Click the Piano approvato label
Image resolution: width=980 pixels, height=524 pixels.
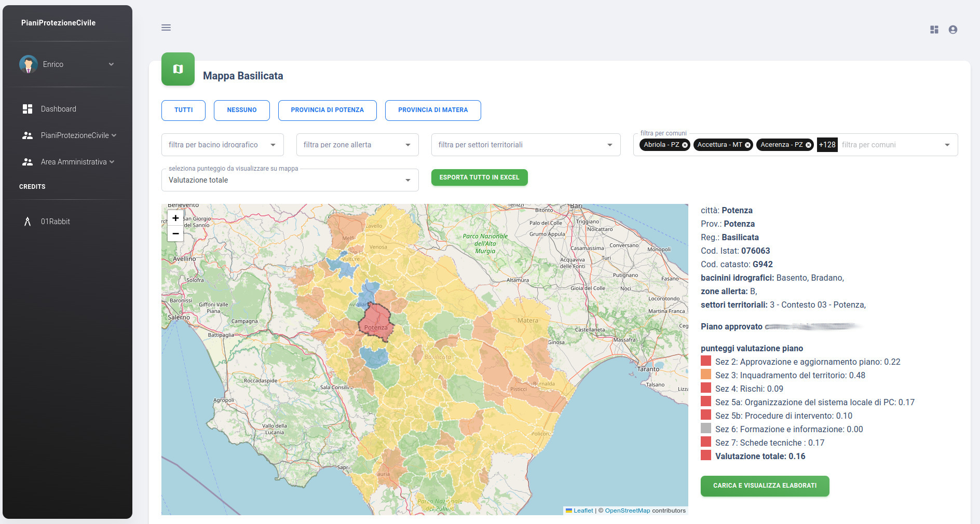[731, 327]
